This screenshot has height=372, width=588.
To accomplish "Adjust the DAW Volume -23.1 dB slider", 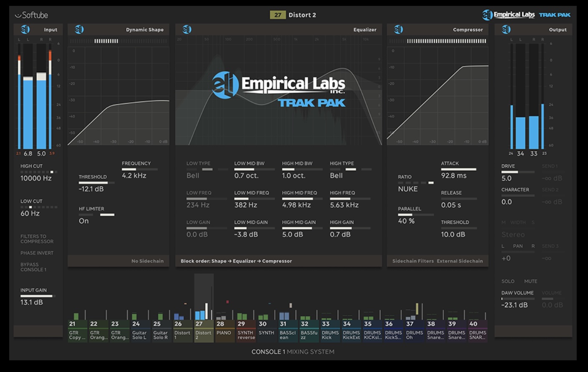I will tap(518, 299).
